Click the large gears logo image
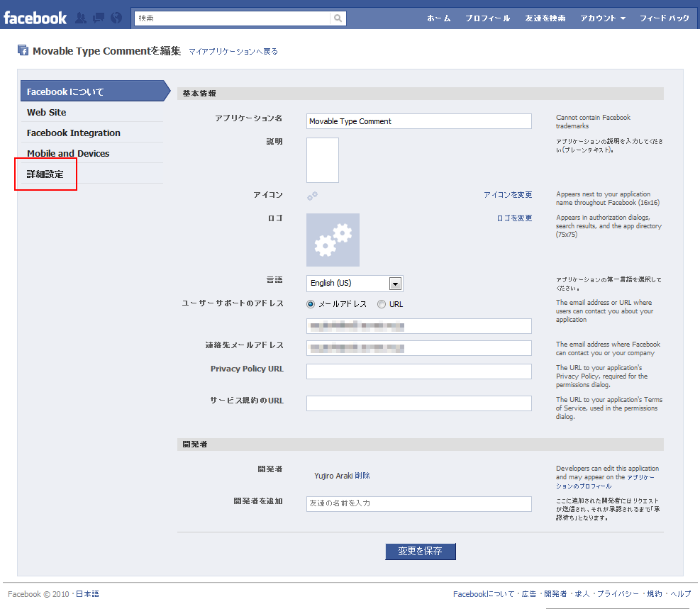 pyautogui.click(x=333, y=240)
